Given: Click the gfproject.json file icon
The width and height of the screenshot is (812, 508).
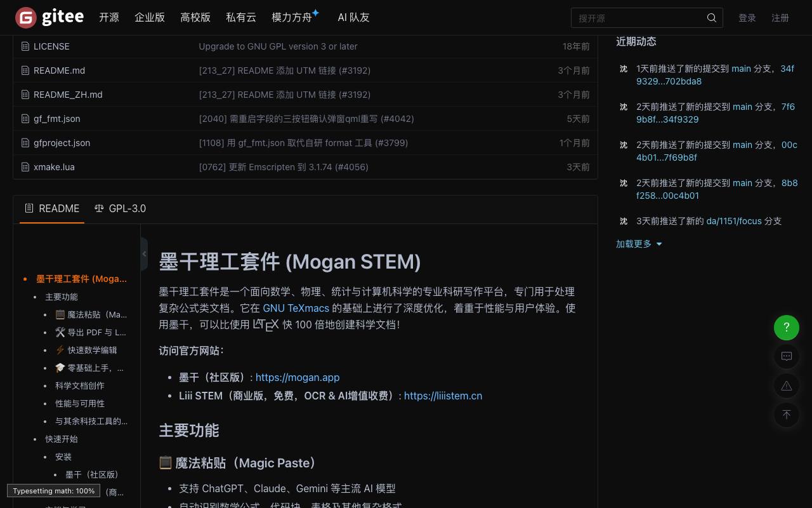Looking at the screenshot, I should [25, 143].
